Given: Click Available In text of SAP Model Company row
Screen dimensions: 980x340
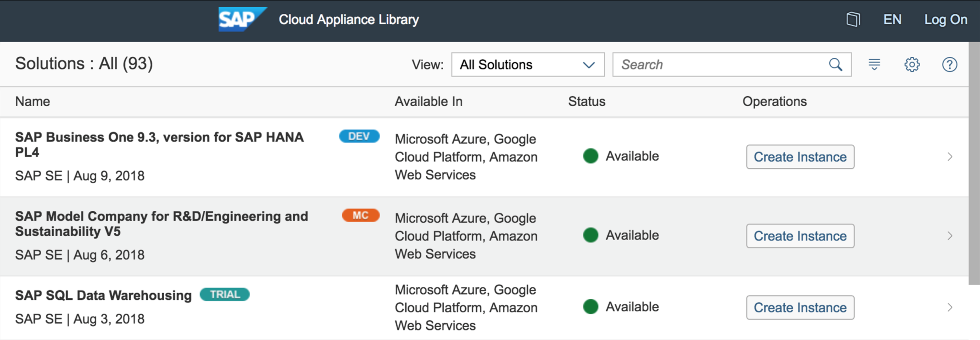Looking at the screenshot, I should tap(466, 236).
